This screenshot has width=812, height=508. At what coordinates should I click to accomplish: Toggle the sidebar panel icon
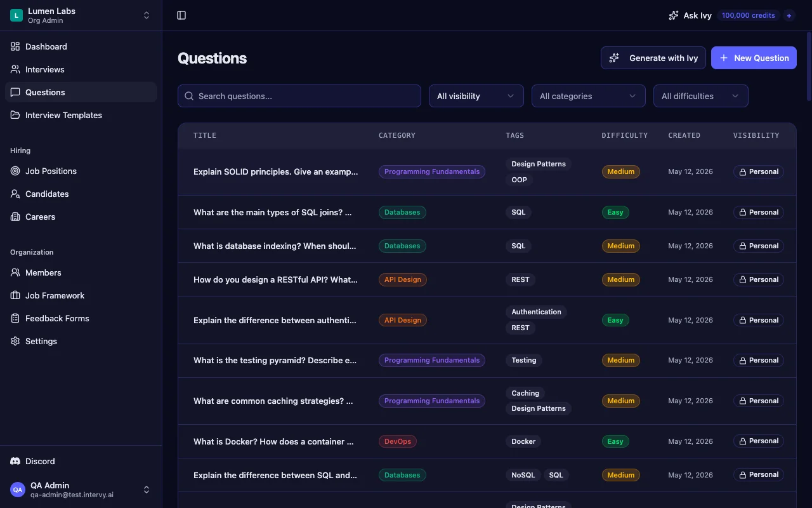[181, 15]
